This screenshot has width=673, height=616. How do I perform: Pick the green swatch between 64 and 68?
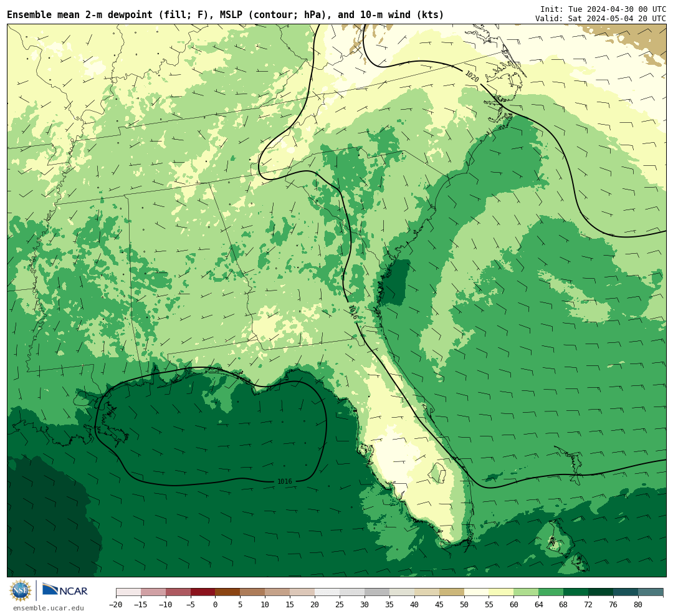pos(551,592)
